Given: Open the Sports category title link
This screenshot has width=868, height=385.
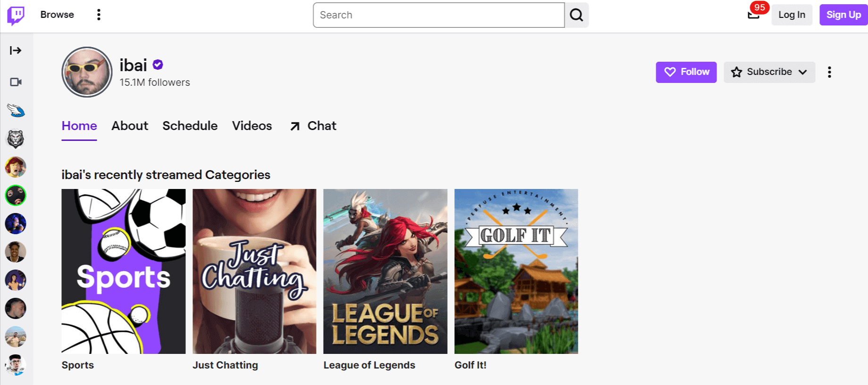Looking at the screenshot, I should (78, 365).
